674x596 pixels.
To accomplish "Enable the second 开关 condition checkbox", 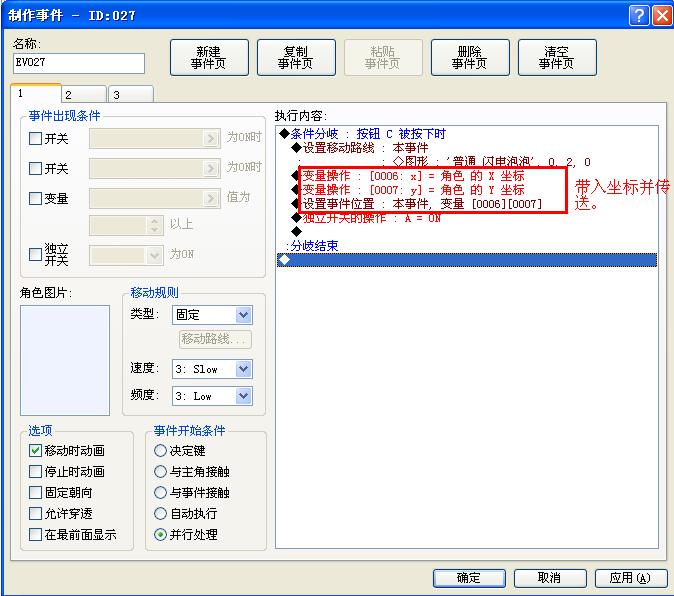I will 35,168.
